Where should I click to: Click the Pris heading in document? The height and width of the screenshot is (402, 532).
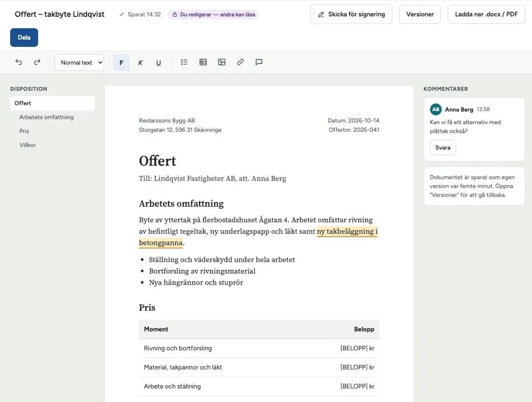(x=147, y=308)
